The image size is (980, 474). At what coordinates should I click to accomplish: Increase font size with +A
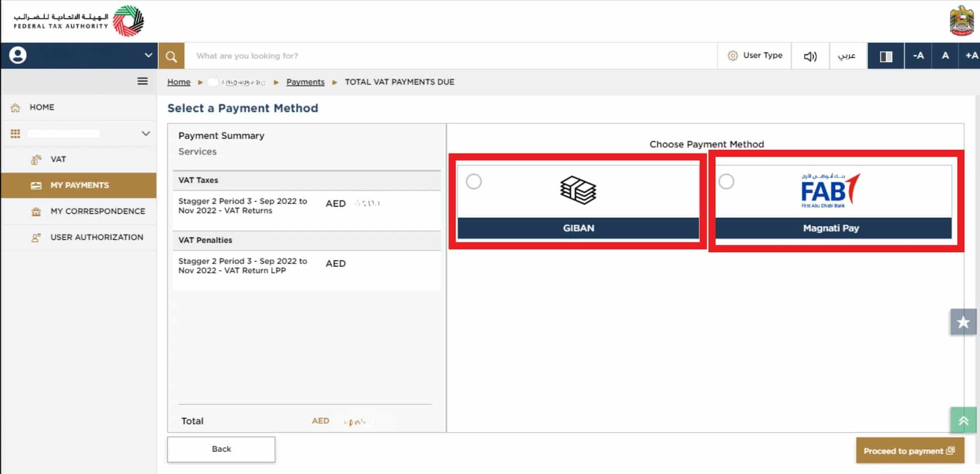970,55
